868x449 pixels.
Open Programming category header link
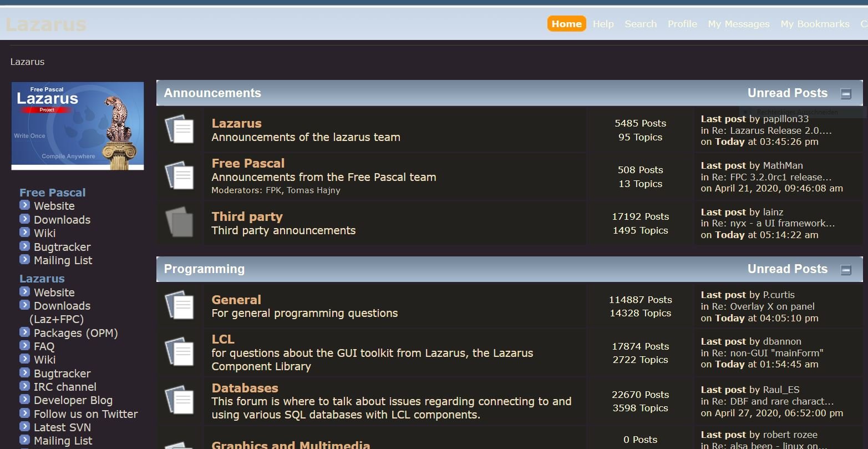tap(204, 269)
